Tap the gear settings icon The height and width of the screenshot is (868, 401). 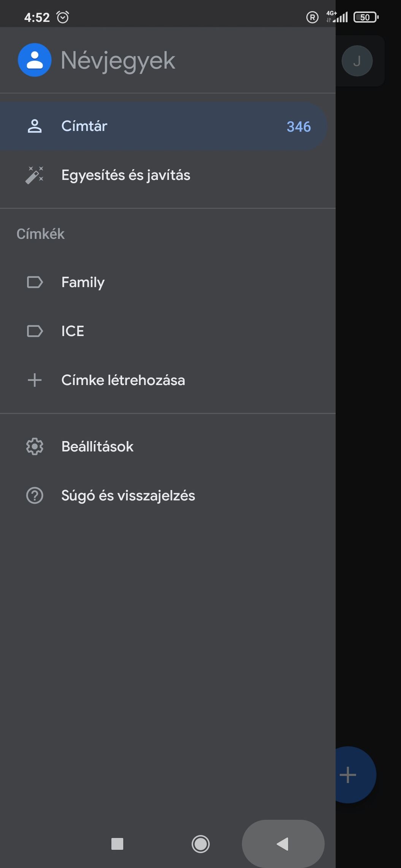[35, 447]
